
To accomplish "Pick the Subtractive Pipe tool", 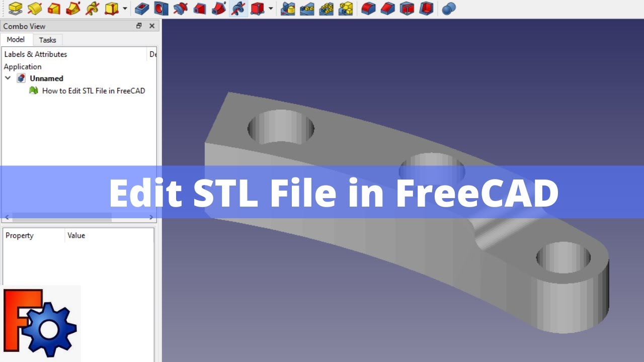I will 219,9.
